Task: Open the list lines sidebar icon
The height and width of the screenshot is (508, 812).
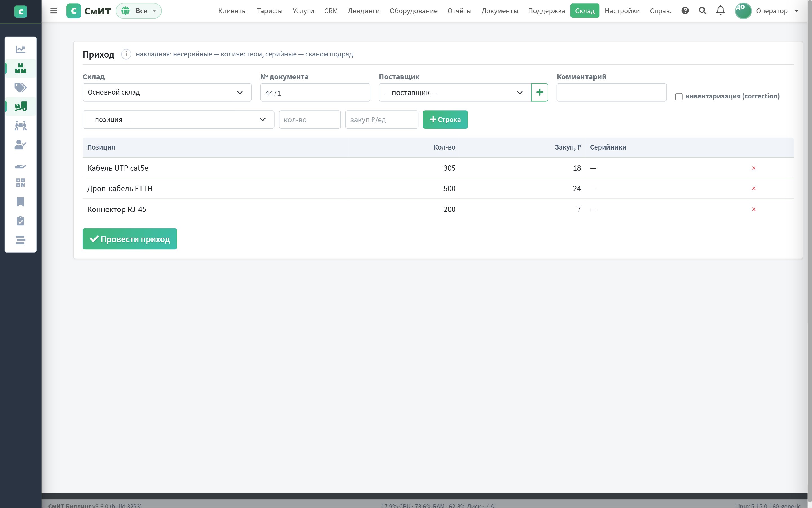Action: [x=21, y=240]
